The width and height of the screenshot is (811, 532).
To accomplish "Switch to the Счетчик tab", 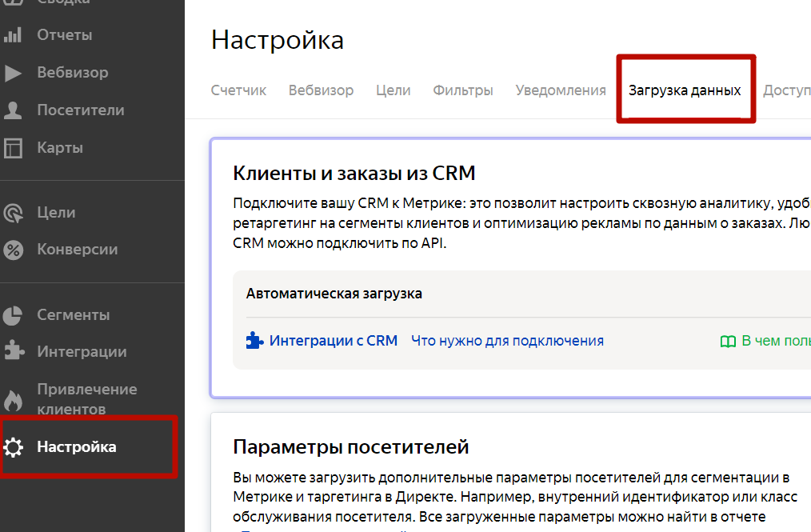I will (x=238, y=90).
